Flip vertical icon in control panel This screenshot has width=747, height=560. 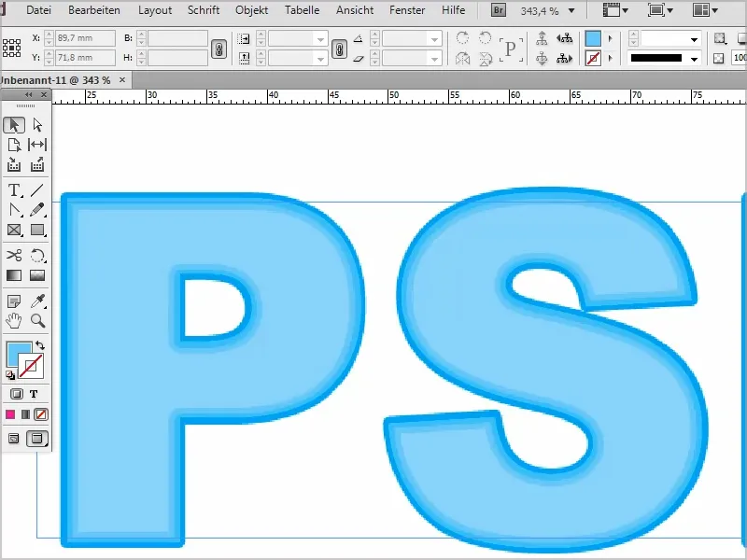coord(485,59)
